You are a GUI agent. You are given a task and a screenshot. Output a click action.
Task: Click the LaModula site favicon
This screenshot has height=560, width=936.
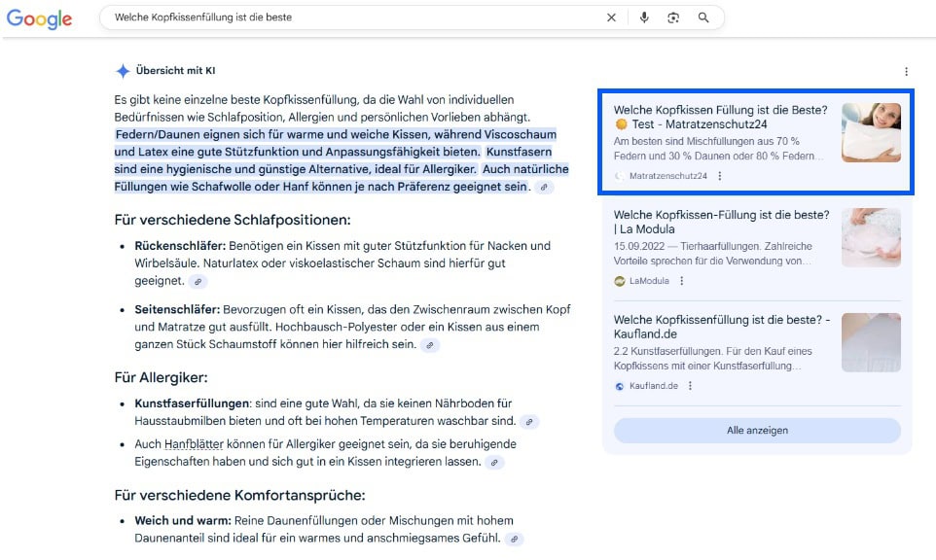[x=620, y=281]
